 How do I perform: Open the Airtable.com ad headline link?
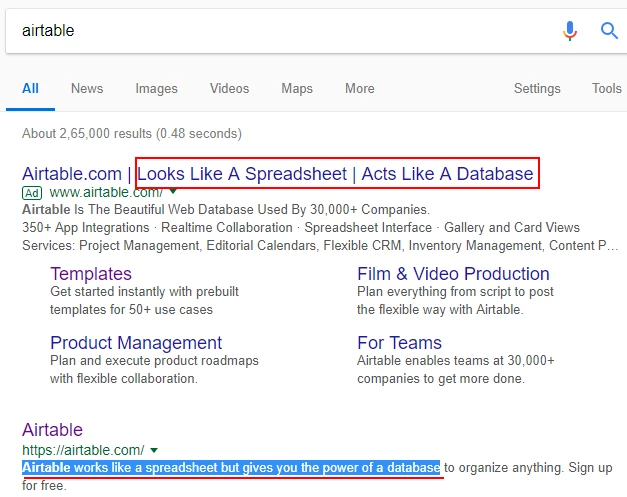pos(278,174)
